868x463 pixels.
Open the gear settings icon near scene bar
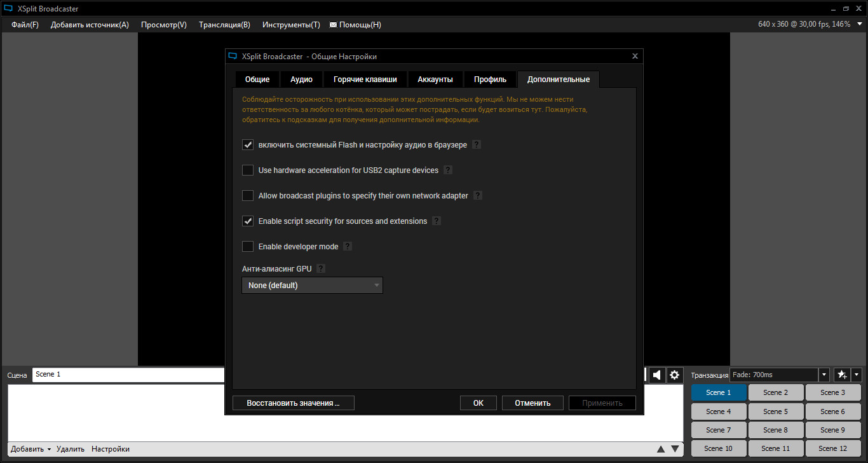point(675,375)
